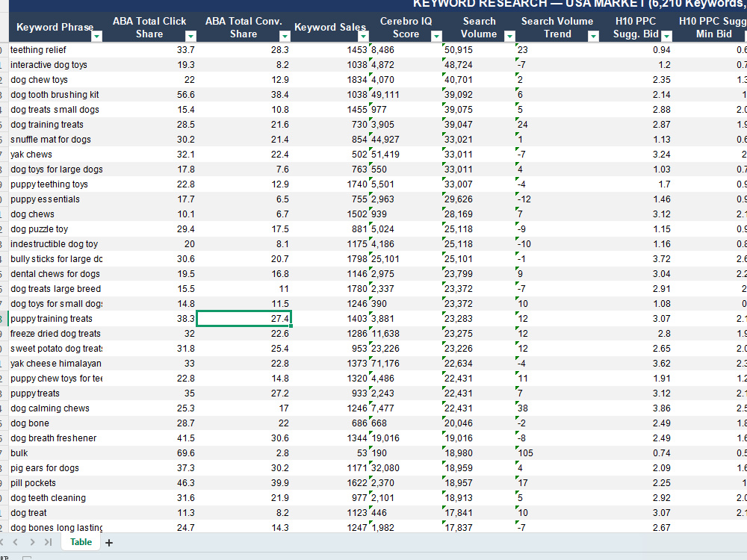Select Keyword Sales 1834 in dog chew toys row

pyautogui.click(x=330, y=80)
